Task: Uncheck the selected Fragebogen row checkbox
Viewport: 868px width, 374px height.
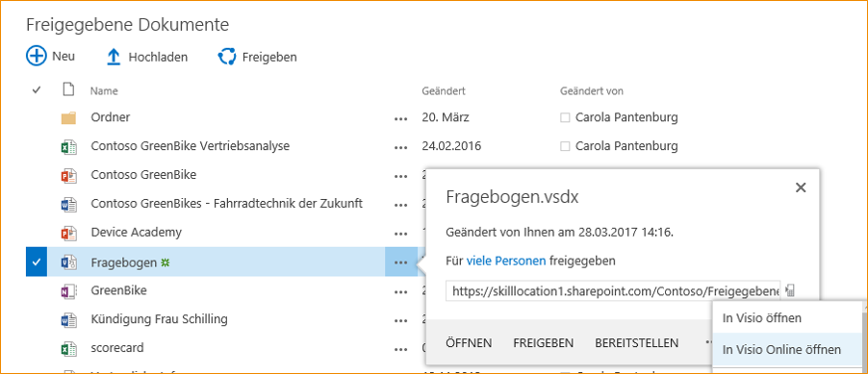Action: 37,262
